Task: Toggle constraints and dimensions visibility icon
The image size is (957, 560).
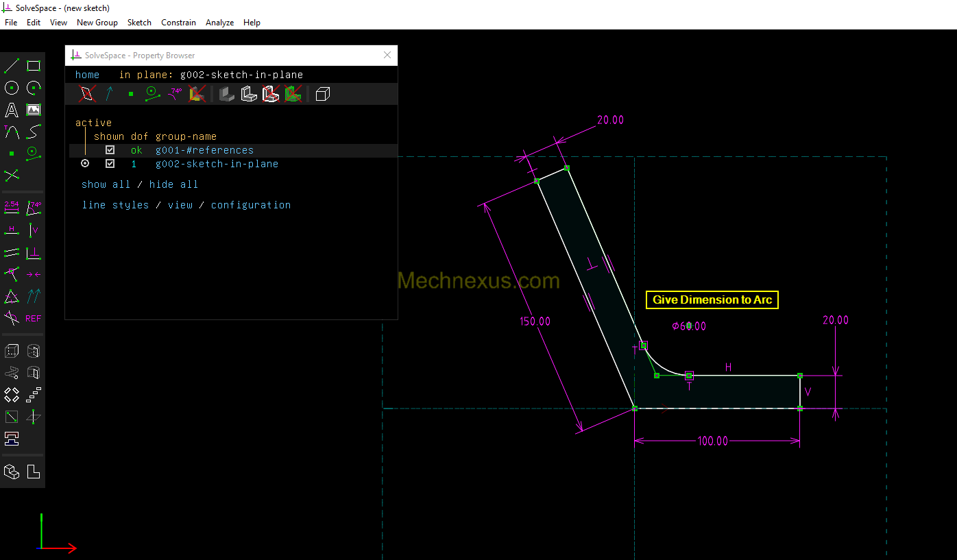Action: (x=175, y=94)
